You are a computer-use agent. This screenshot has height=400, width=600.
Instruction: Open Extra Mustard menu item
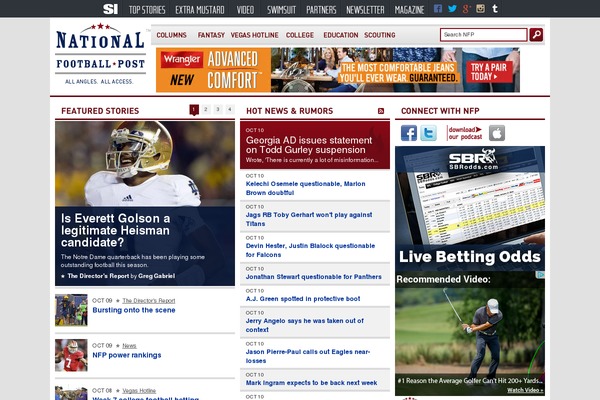200,10
